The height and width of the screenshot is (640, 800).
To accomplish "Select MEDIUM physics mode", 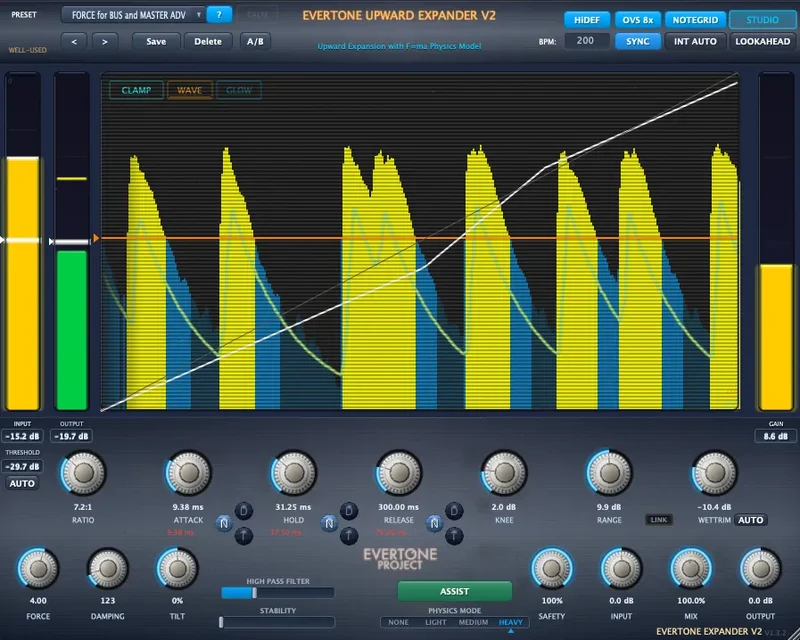I will click(x=473, y=622).
